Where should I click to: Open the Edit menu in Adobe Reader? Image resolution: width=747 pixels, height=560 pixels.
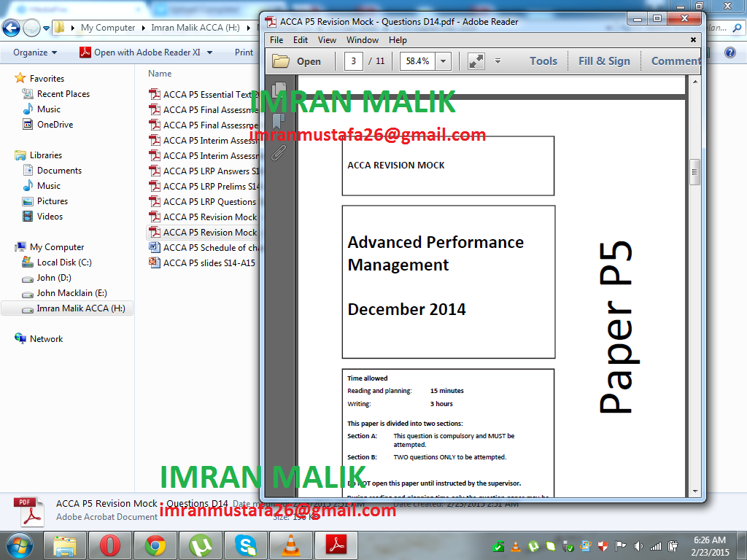(300, 40)
